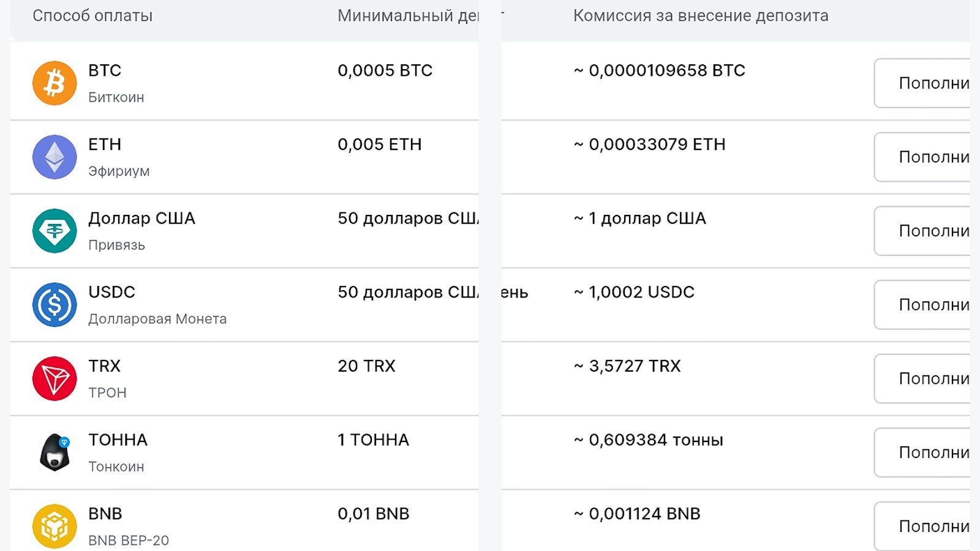980x551 pixels.
Task: Click the Toncoin hooded character icon
Action: point(55,452)
